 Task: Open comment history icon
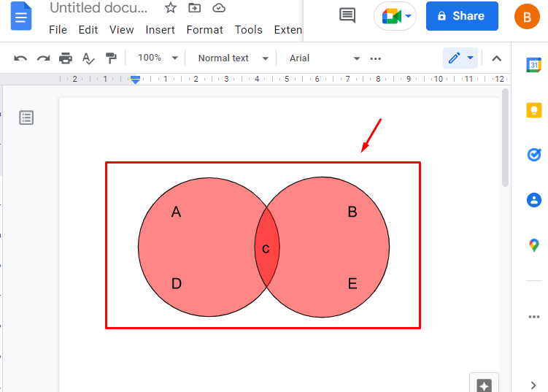[x=347, y=15]
